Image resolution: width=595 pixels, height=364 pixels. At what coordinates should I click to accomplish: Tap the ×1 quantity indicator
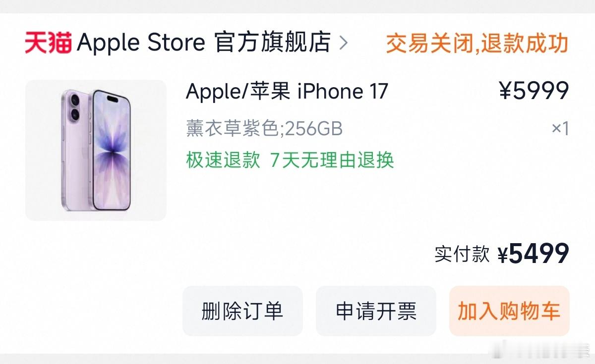[x=560, y=129]
